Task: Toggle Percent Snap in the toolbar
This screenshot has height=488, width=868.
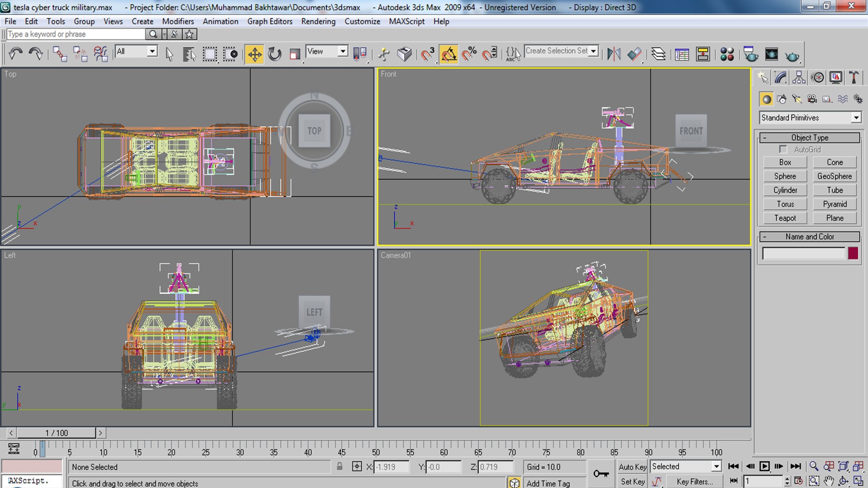Action: [469, 54]
